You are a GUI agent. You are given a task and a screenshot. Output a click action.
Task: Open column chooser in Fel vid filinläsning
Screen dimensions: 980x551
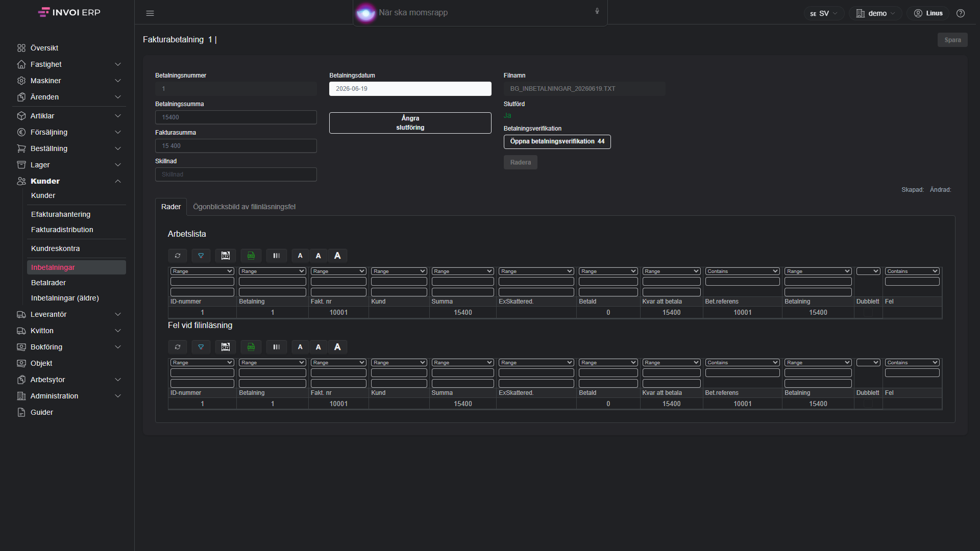point(277,347)
